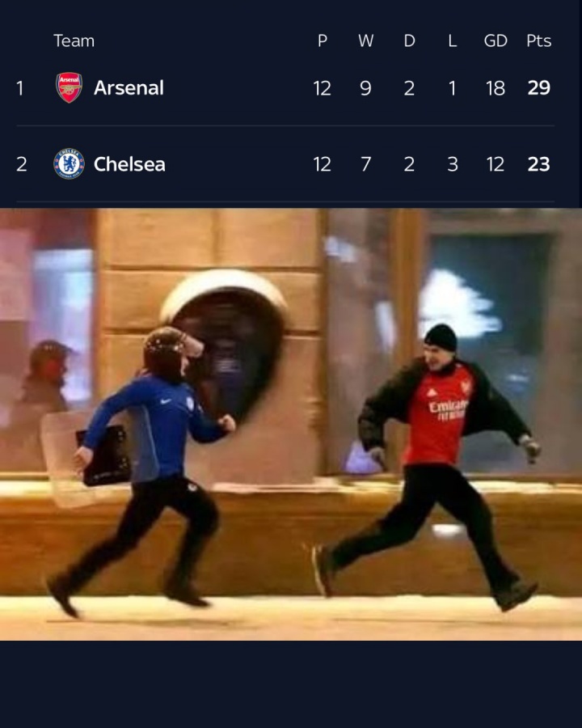582x728 pixels.
Task: Select the L (losses) column header
Action: [x=453, y=41]
